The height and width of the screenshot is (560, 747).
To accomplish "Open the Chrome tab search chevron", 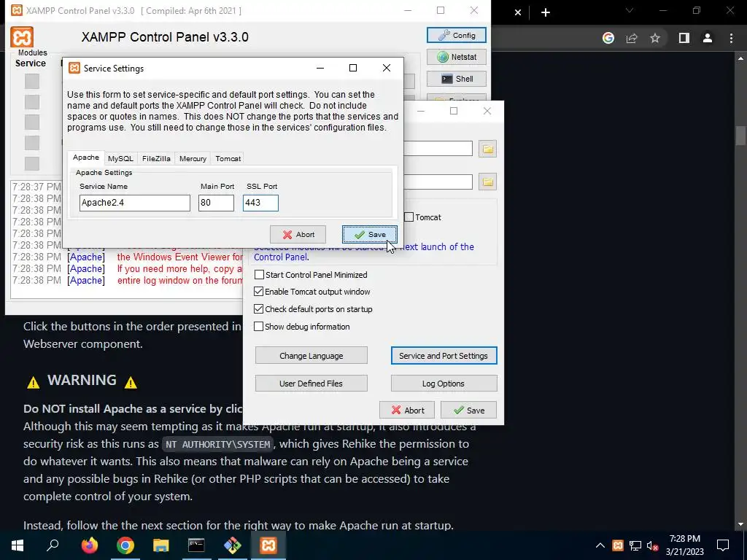I will tap(630, 10).
